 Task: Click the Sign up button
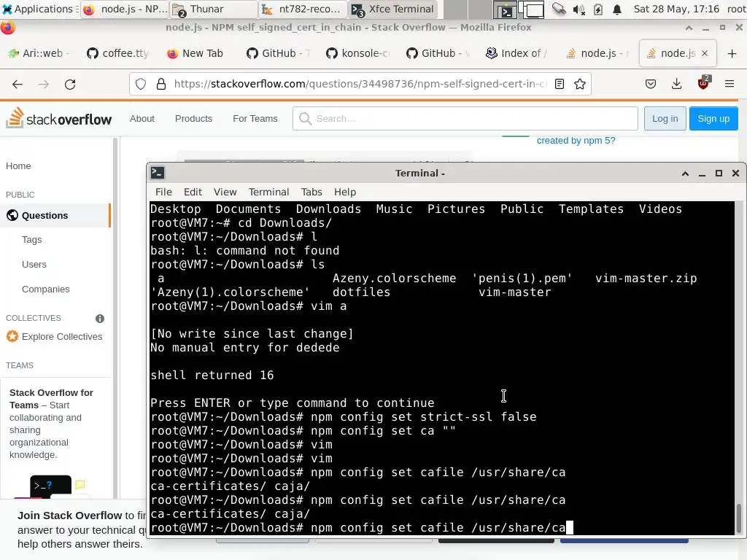713,119
